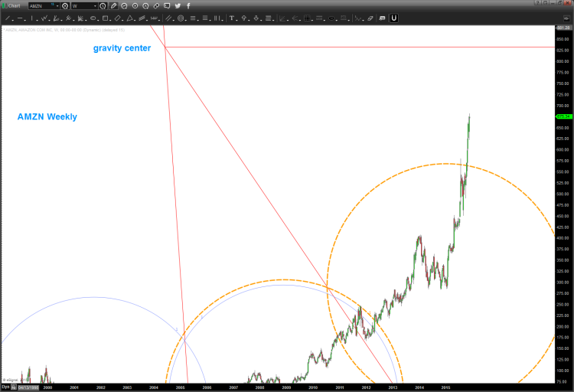Select the vertical line tool

[x=32, y=18]
